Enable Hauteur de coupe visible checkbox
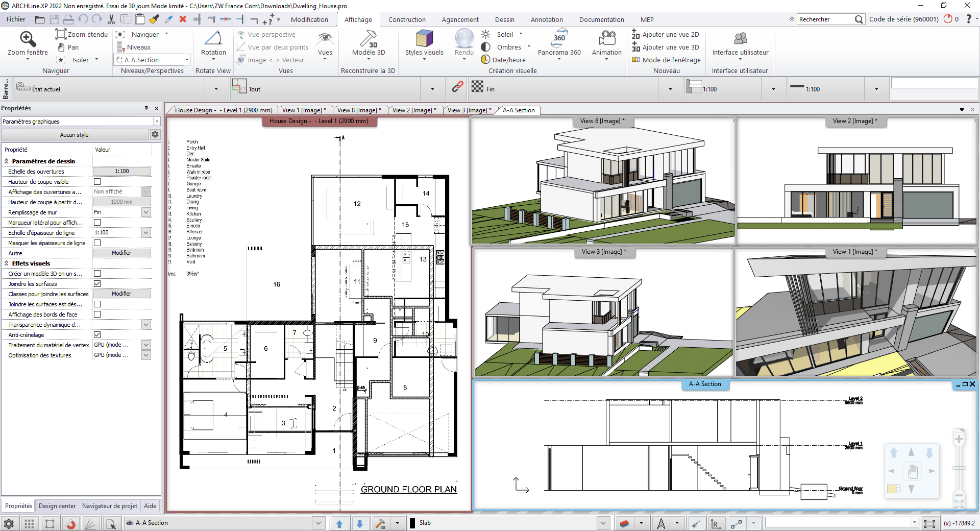Screen dimensions: 980x531 click(x=97, y=182)
